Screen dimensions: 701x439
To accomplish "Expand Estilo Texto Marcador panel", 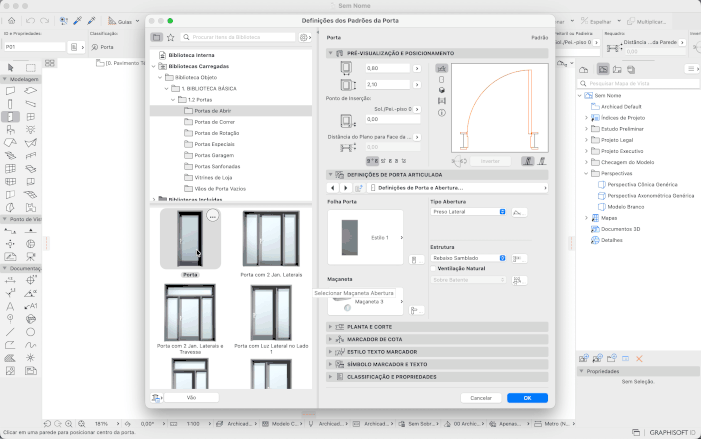I will click(437, 352).
